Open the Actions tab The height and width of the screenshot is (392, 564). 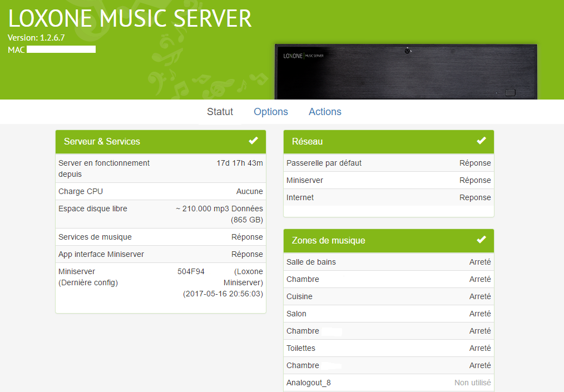coord(325,112)
